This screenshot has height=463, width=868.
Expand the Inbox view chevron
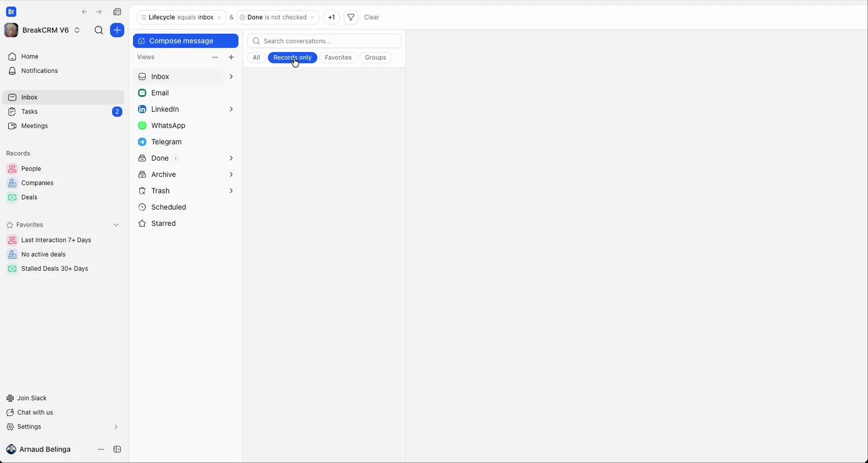pyautogui.click(x=231, y=77)
